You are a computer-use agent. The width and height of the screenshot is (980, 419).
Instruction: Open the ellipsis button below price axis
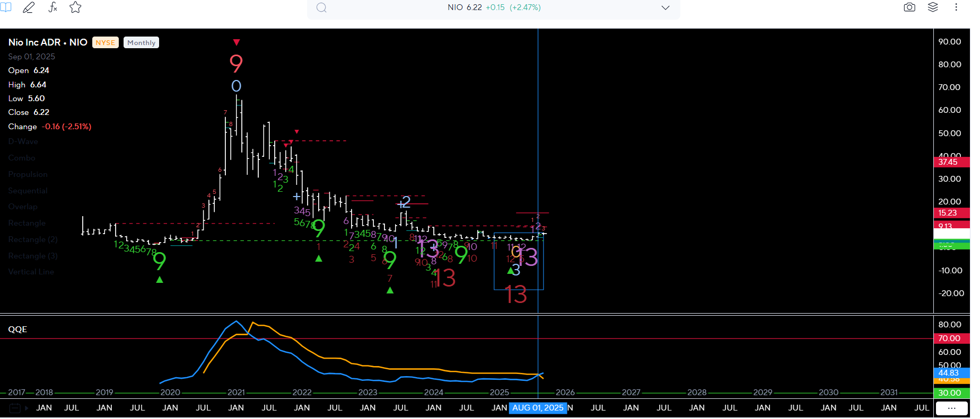pos(952,408)
